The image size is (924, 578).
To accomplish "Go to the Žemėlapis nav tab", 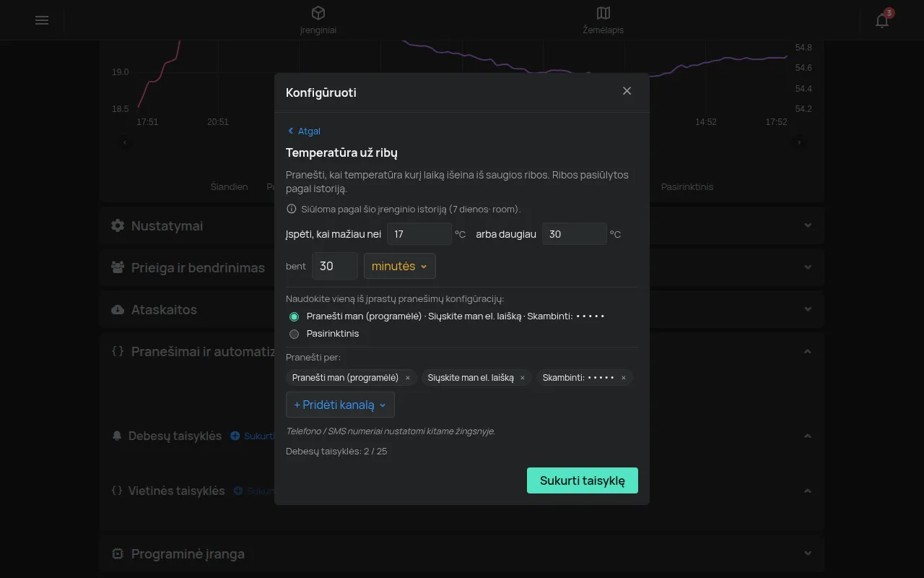I will pos(603,20).
